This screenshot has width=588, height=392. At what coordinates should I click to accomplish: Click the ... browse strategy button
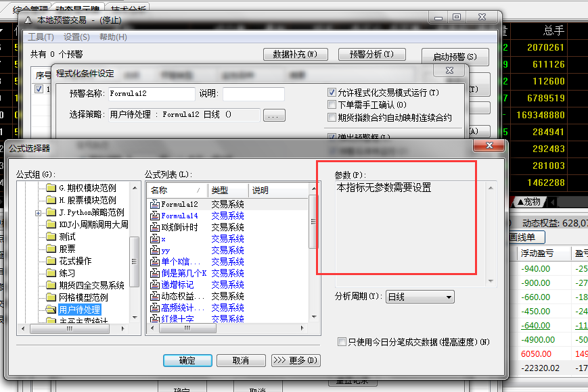click(274, 116)
